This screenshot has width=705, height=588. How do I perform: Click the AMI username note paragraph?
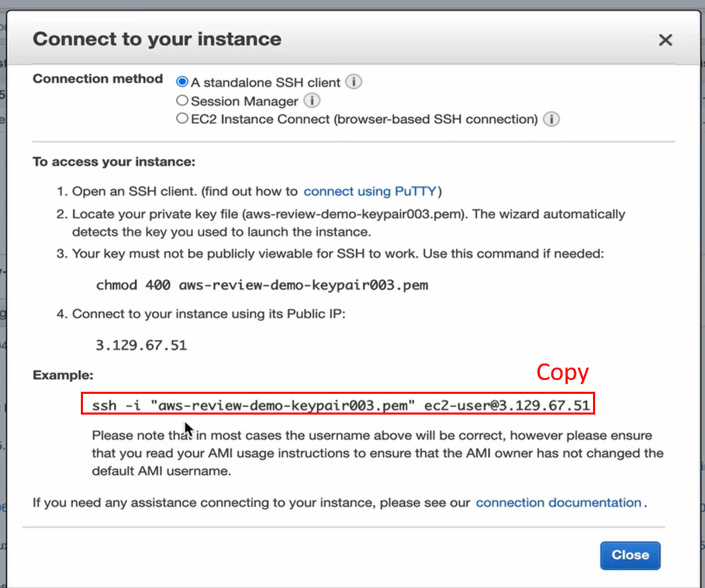click(377, 453)
